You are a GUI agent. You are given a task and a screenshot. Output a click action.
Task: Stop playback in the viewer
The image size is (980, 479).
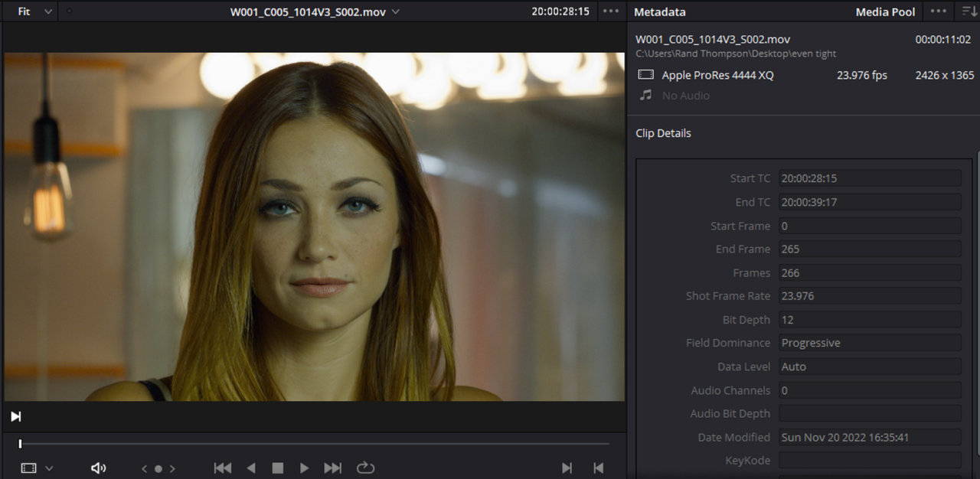[x=278, y=468]
